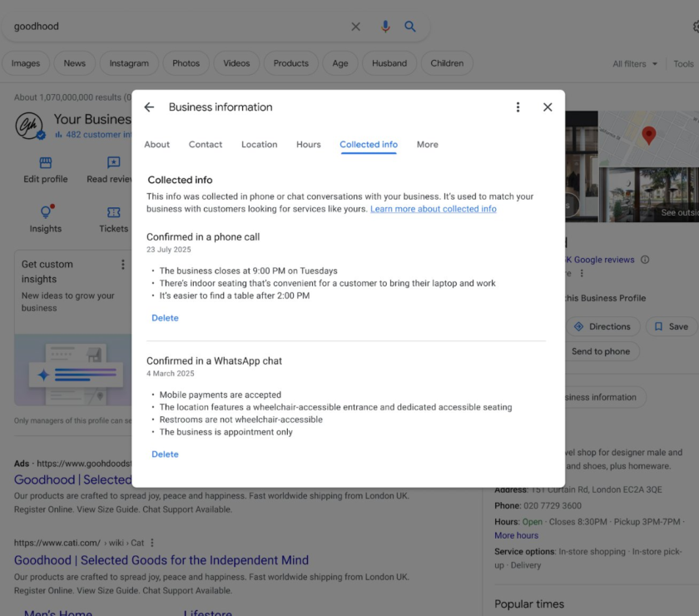Switch to the About tab

click(x=156, y=145)
